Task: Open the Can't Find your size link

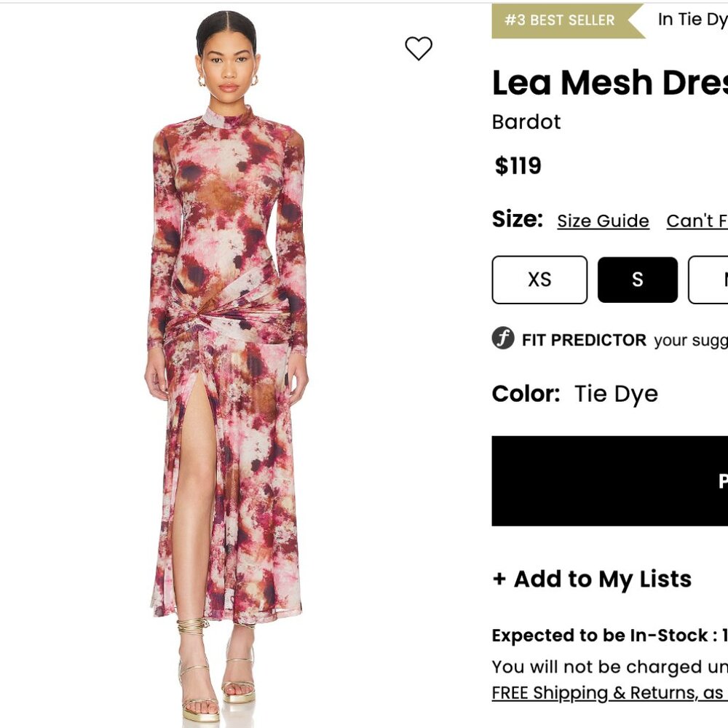Action: pos(697,221)
